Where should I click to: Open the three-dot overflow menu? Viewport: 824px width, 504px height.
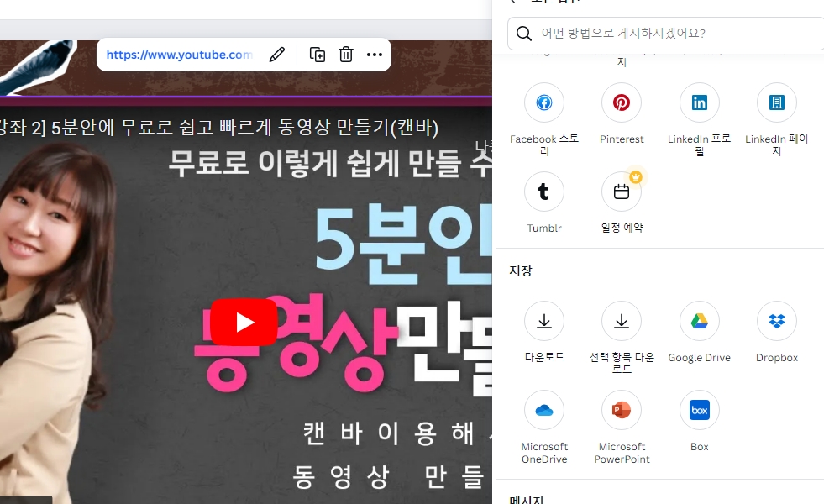pyautogui.click(x=375, y=54)
